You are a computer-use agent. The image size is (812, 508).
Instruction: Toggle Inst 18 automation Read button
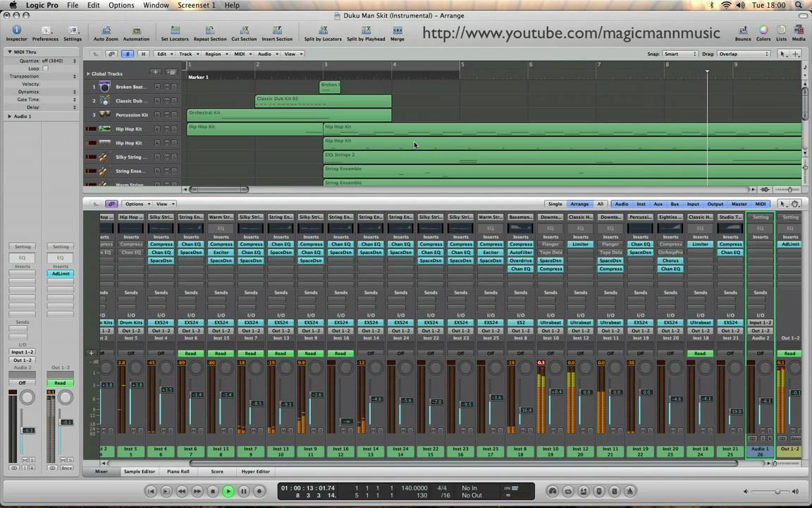coord(700,353)
